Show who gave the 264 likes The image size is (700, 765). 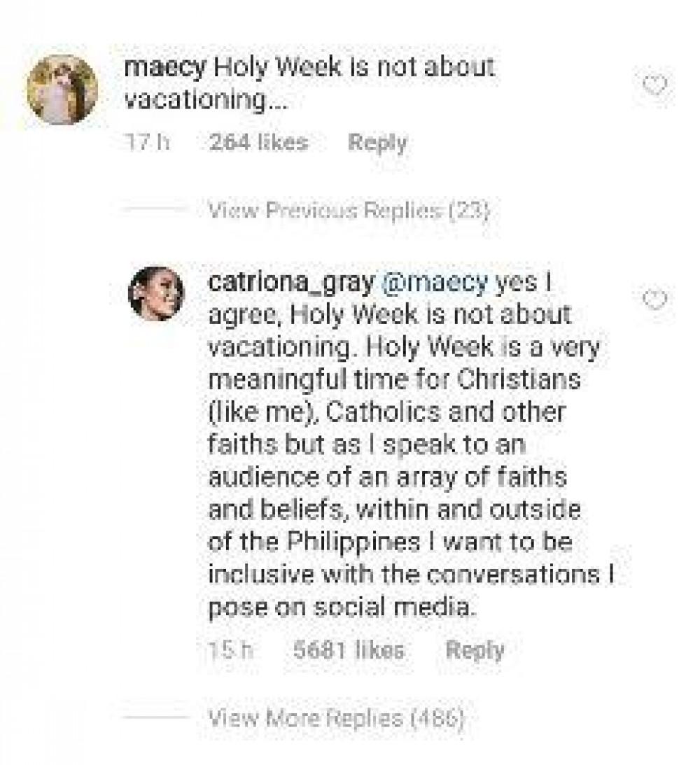(258, 143)
